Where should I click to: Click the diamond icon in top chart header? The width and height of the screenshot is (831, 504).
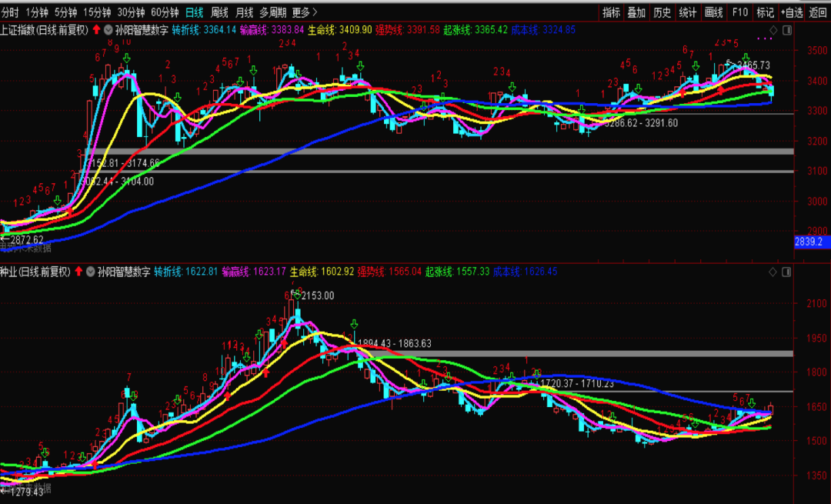[773, 30]
